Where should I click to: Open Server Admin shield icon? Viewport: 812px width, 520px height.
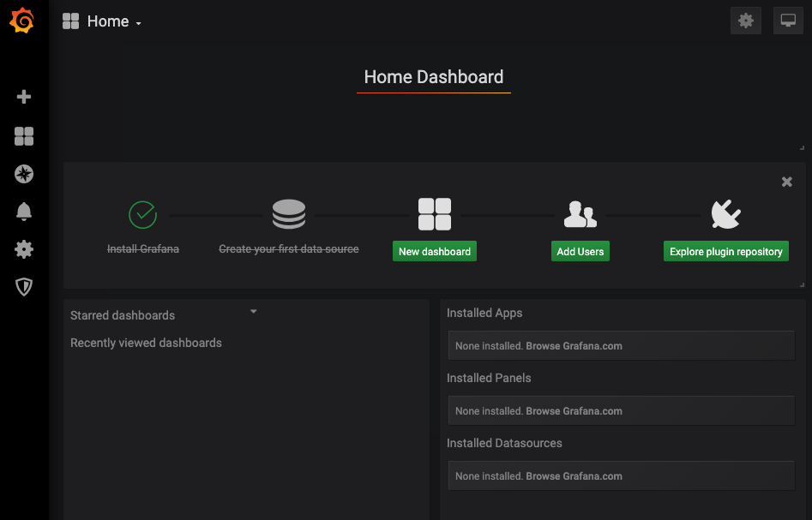(x=24, y=287)
